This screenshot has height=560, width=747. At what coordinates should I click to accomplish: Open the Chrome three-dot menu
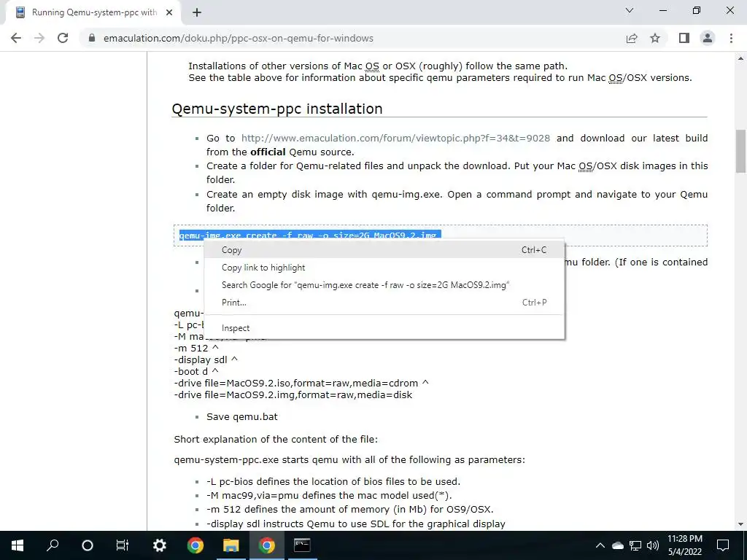pyautogui.click(x=731, y=38)
